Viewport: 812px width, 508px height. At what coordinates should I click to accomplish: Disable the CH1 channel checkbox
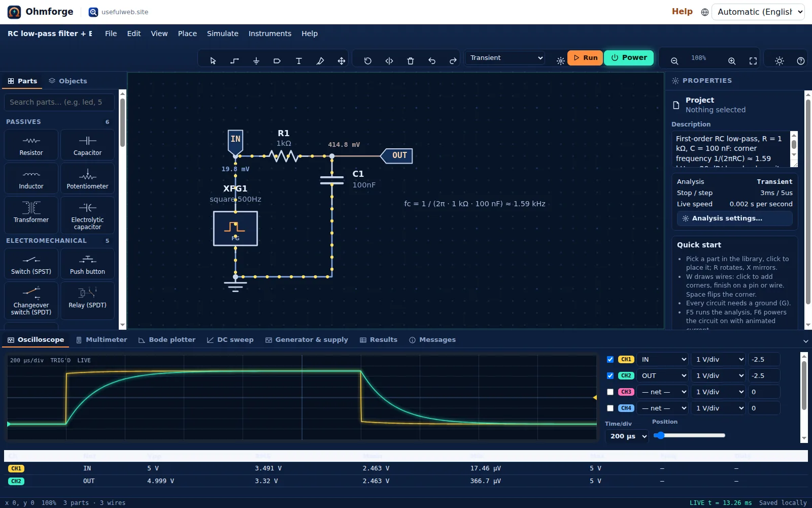(x=610, y=359)
